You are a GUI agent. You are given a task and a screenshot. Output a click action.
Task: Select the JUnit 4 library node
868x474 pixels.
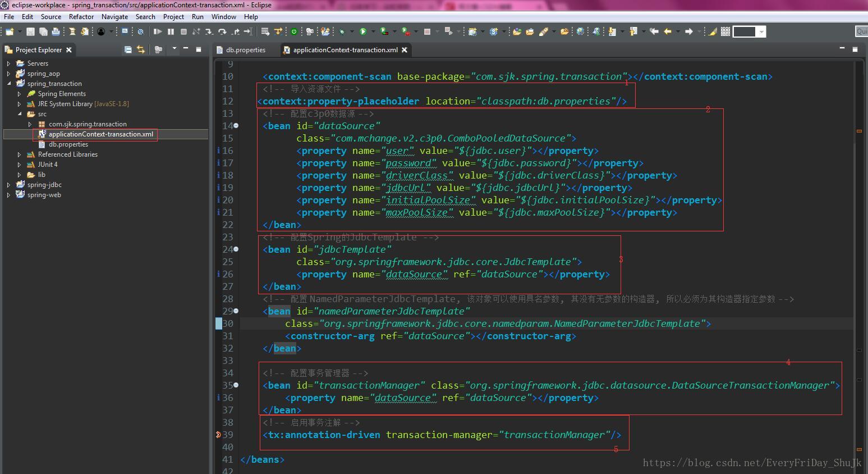pyautogui.click(x=48, y=165)
